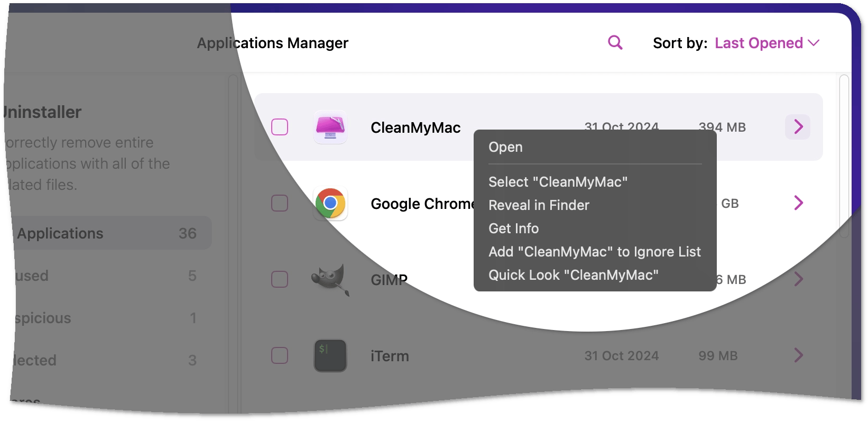Click the app list vertical scrollbar

844,156
